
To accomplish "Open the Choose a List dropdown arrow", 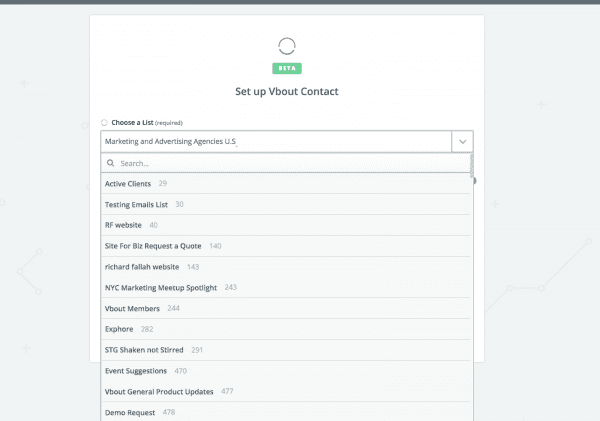I will 463,142.
